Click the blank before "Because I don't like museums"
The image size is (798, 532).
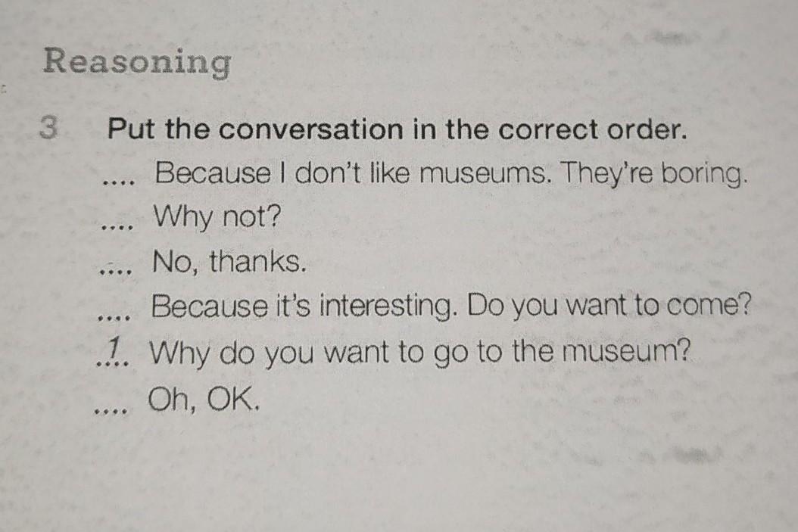(119, 182)
